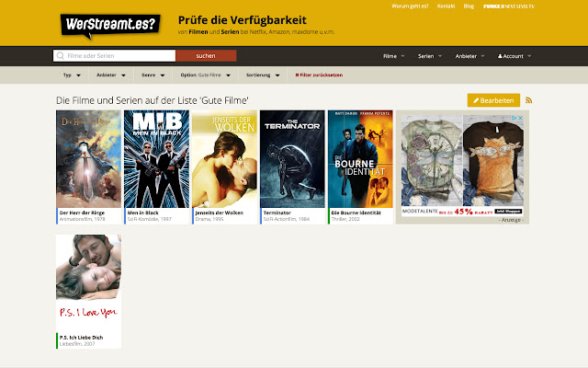Open the Terminator poster

pyautogui.click(x=292, y=159)
